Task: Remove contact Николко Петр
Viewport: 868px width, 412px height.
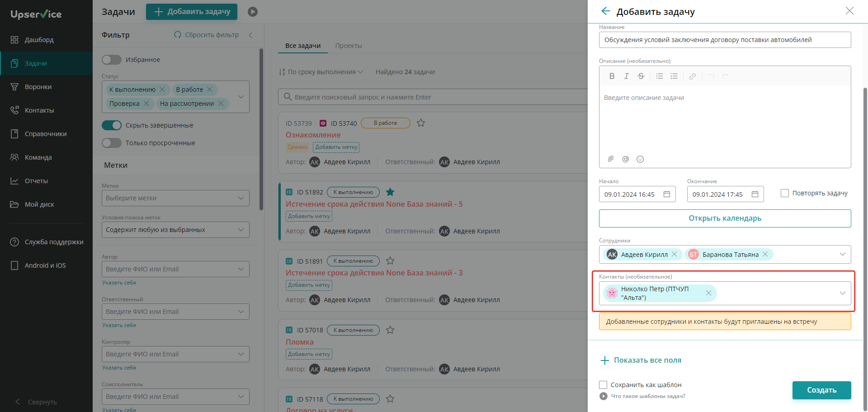Action: pos(708,293)
